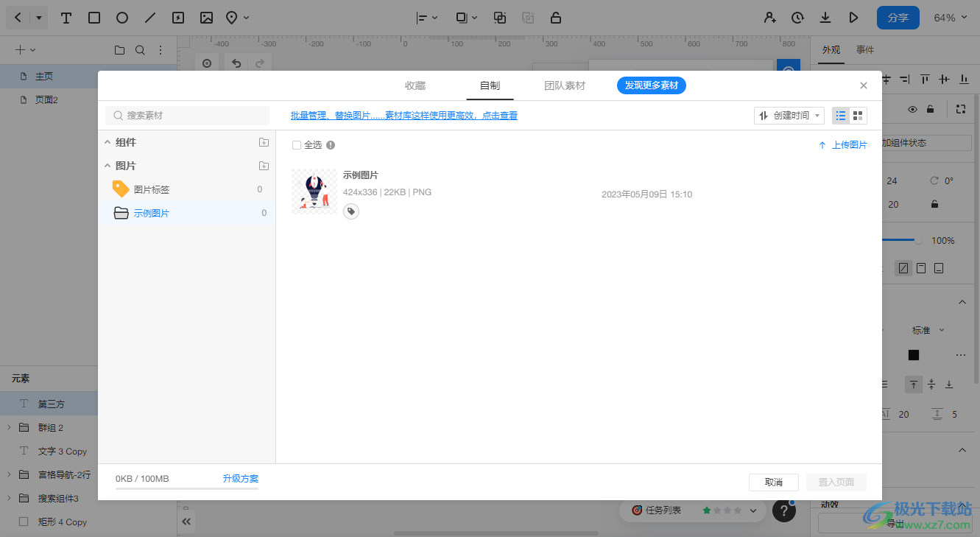
Task: Click the preview play icon
Action: pos(853,17)
